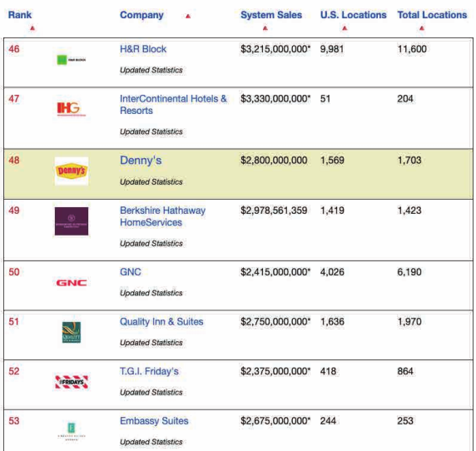Click the TGI Friday's striped logo
The height and width of the screenshot is (451, 476).
coord(72,382)
